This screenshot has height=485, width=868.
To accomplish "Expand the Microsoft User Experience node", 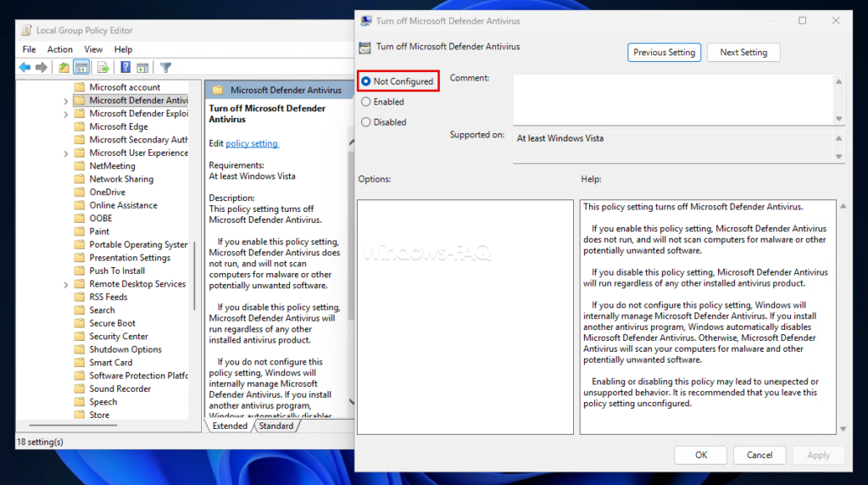I will pyautogui.click(x=65, y=154).
